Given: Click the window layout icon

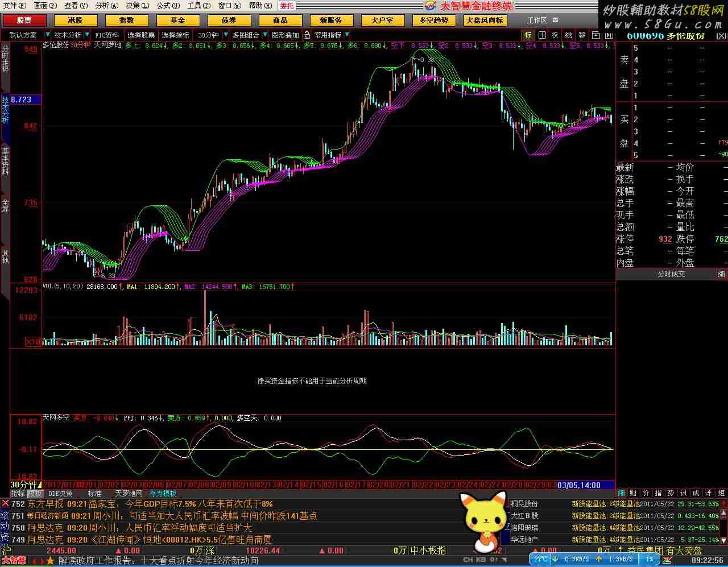Looking at the screenshot, I should 595,35.
